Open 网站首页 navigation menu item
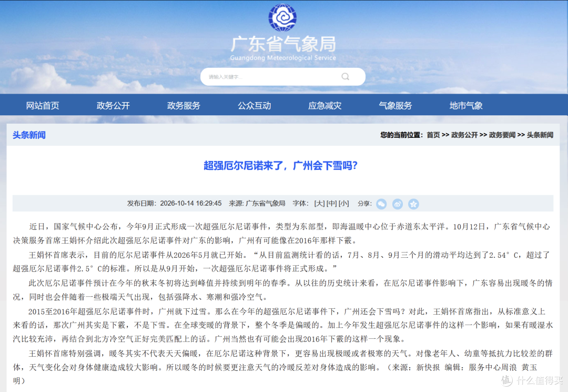568x392 pixels. point(43,105)
